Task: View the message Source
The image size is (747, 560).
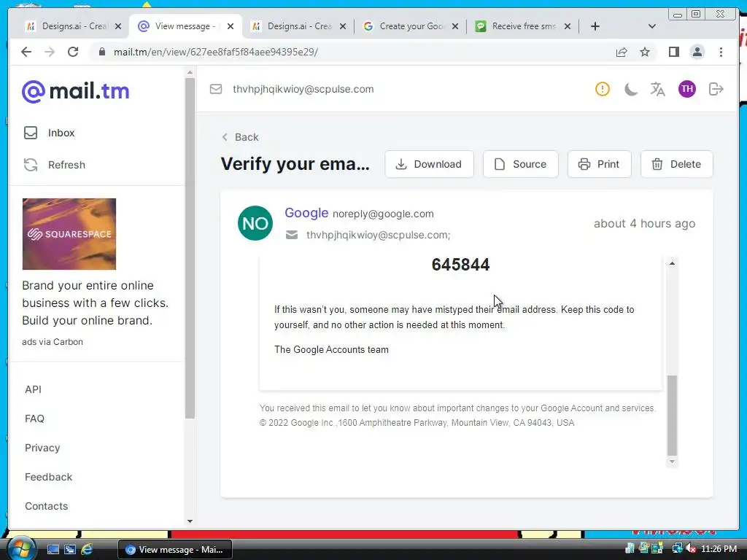Action: [x=520, y=164]
